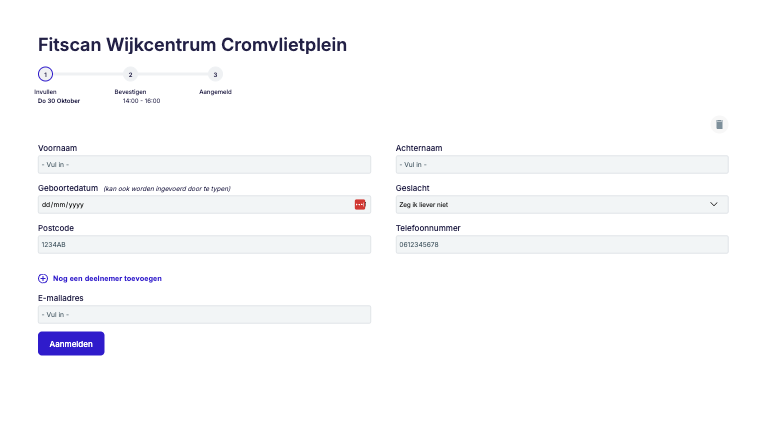Click step 2 Bevestigen circle
The width and height of the screenshot is (766, 434).
(x=130, y=74)
